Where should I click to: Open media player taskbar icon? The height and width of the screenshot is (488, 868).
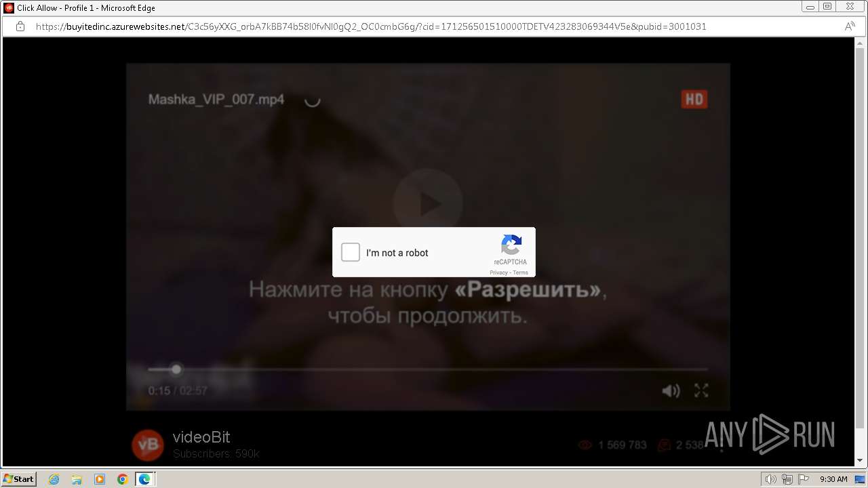100,479
